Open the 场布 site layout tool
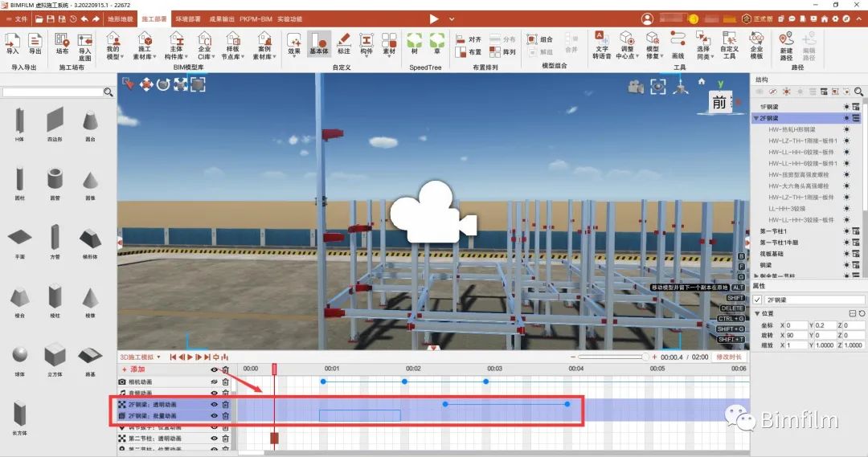 click(x=62, y=43)
